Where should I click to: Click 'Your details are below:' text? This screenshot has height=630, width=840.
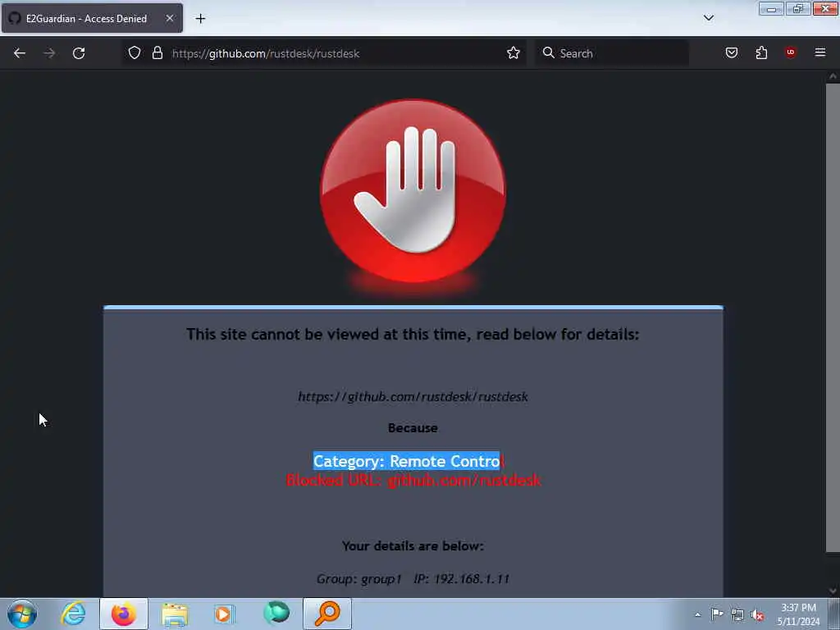[x=413, y=546]
